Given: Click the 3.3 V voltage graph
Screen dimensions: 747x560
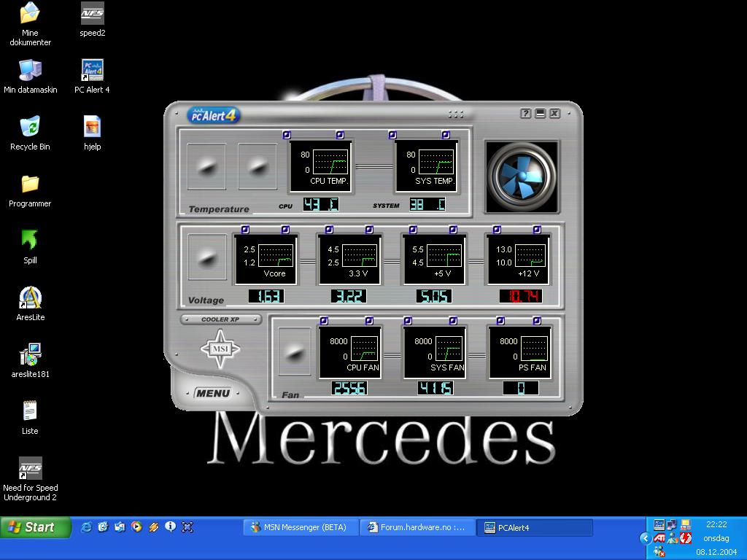Looking at the screenshot, I should coord(349,260).
